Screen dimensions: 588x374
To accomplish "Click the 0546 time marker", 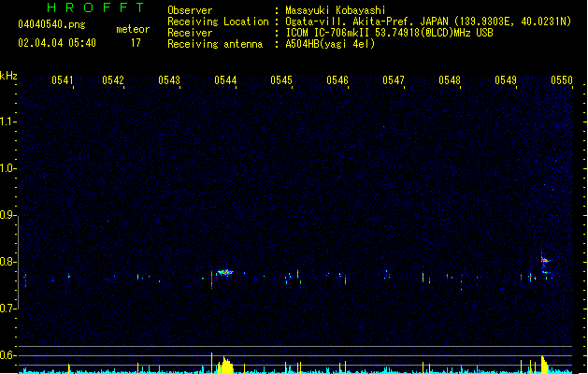I will coord(337,80).
